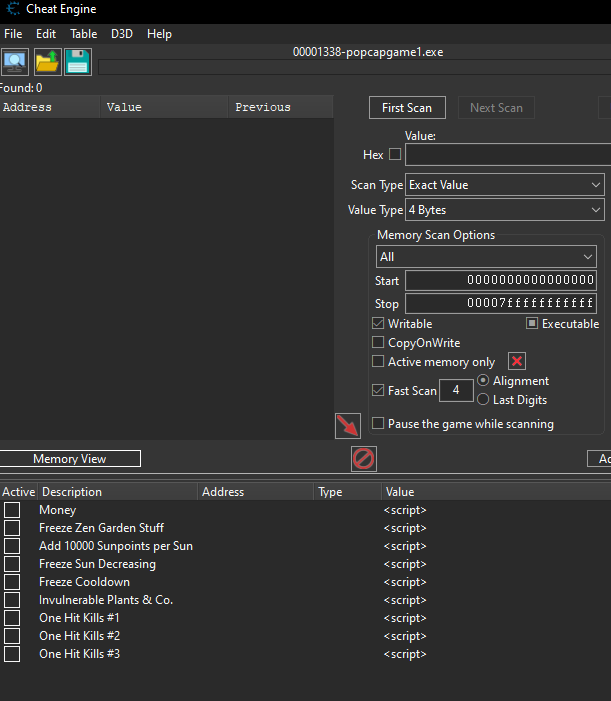Click the save table floppy icon
Viewport: 611px width, 701px height.
78,62
